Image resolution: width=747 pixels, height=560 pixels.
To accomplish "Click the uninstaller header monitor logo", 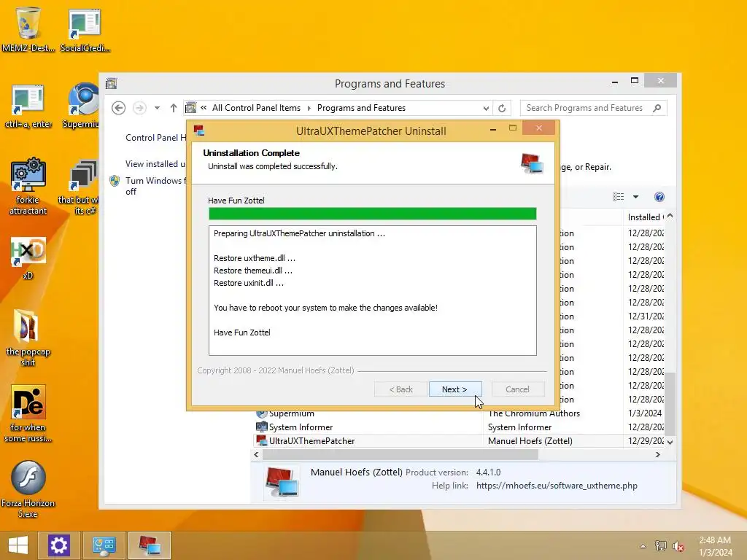I will pyautogui.click(x=532, y=163).
